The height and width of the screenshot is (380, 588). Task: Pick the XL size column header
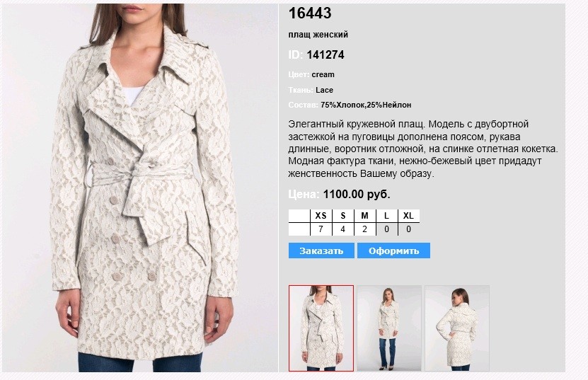point(408,216)
